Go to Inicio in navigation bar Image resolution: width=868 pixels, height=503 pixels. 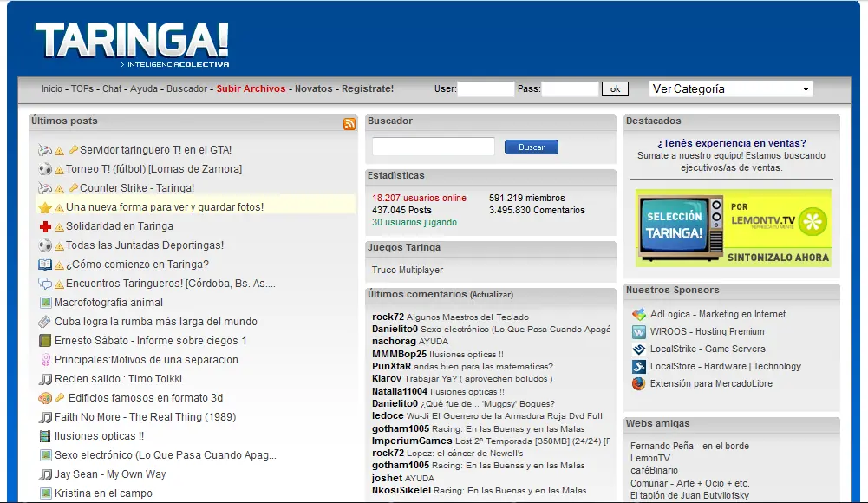(52, 88)
